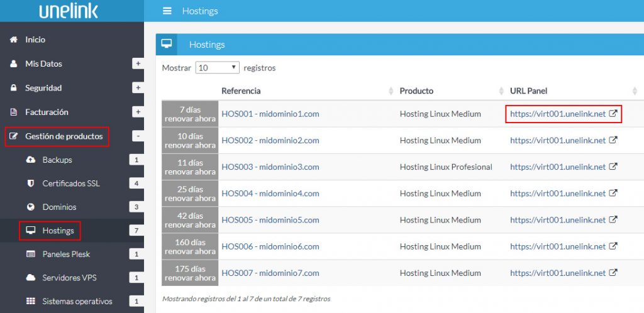Screen dimensions: 644x313
Task: Expand Seguridad with plus button
Action: [x=138, y=88]
